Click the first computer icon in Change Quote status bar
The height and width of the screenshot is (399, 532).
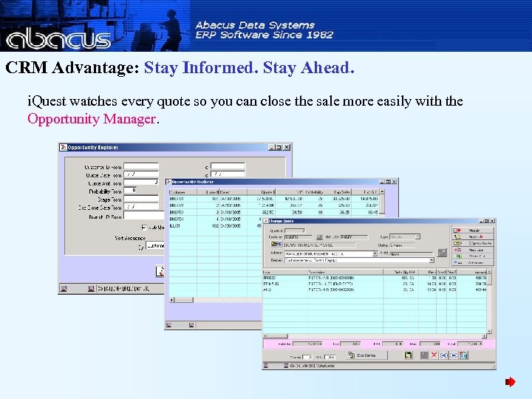click(x=266, y=366)
